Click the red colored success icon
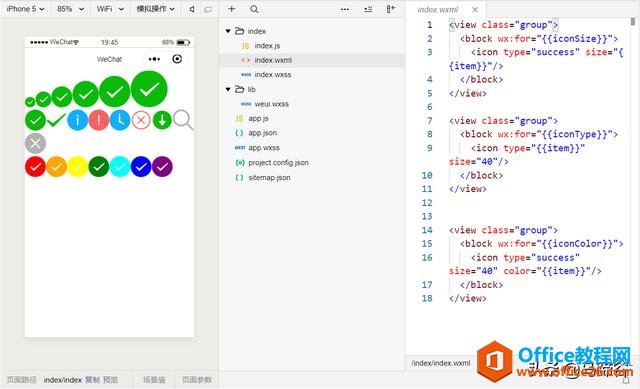 [x=36, y=167]
